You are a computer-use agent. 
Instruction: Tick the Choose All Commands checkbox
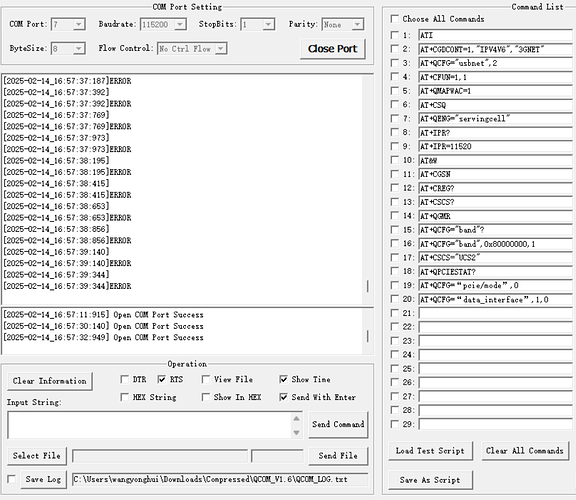pyautogui.click(x=395, y=18)
